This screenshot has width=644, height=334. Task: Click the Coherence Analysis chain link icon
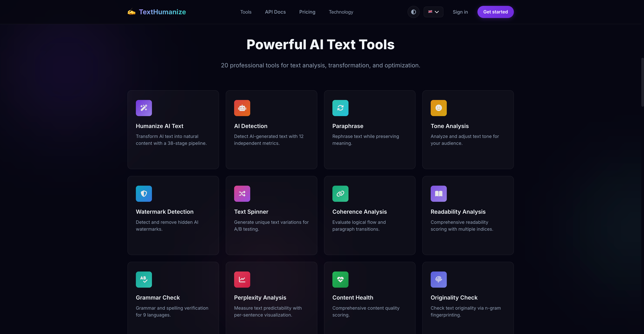[340, 194]
